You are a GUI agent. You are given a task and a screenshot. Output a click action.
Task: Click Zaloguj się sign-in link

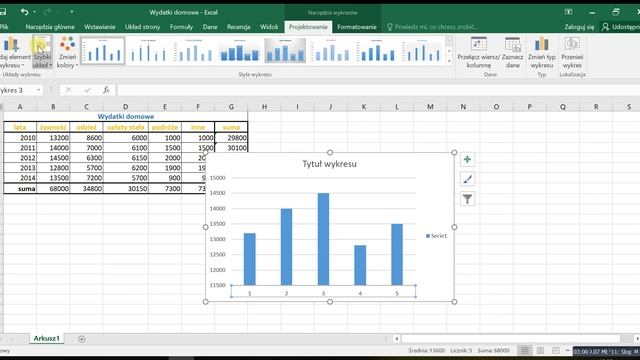579,27
